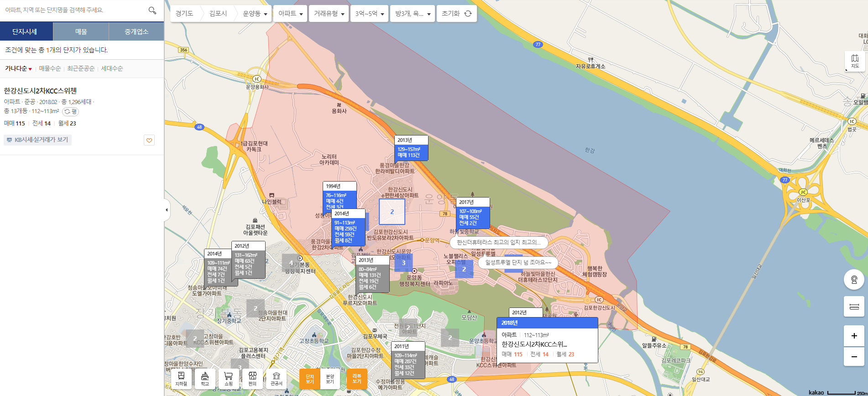Toggle 분양보기 presale view button

330,379
